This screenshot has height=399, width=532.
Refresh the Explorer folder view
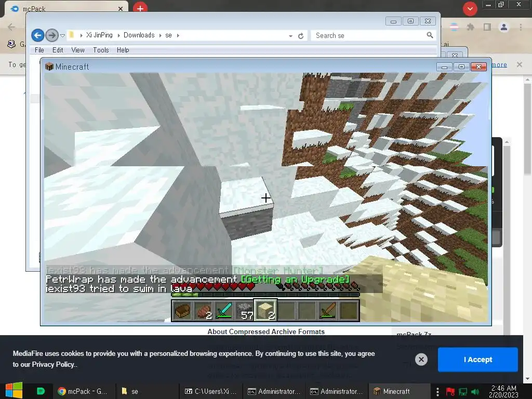(x=301, y=36)
